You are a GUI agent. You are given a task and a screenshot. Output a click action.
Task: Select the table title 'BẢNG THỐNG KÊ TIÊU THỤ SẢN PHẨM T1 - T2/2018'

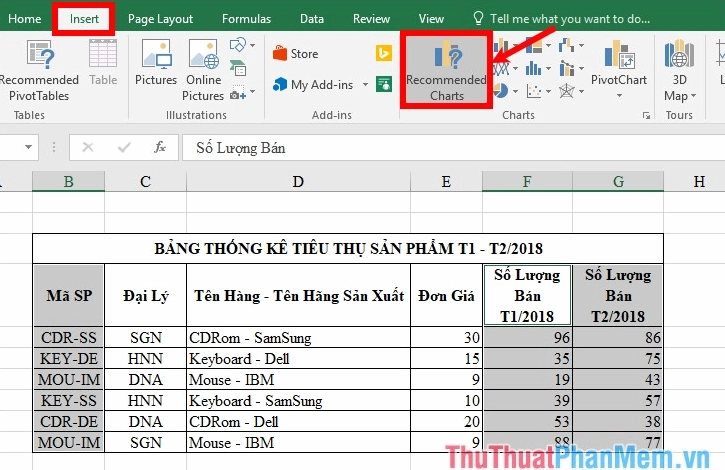coord(348,248)
